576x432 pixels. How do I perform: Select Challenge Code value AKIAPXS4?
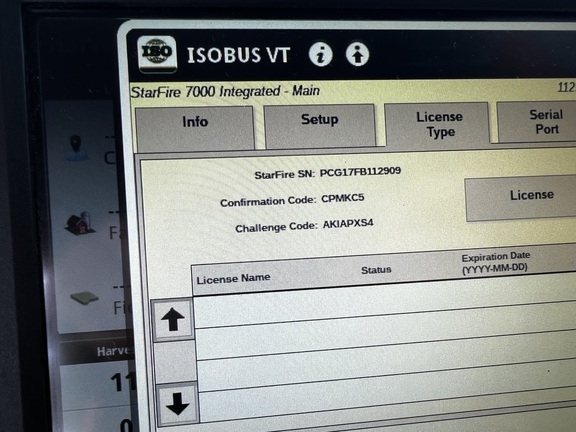pyautogui.click(x=348, y=223)
